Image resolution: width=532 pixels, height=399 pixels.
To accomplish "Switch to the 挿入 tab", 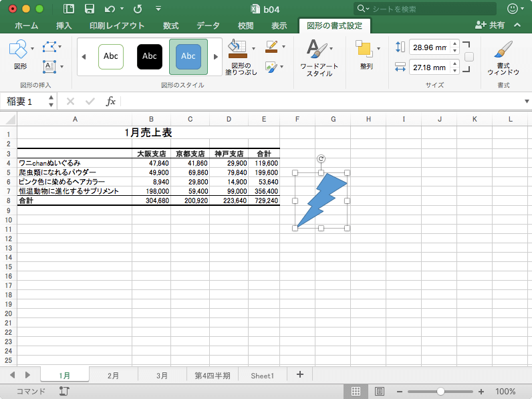I will coord(63,26).
